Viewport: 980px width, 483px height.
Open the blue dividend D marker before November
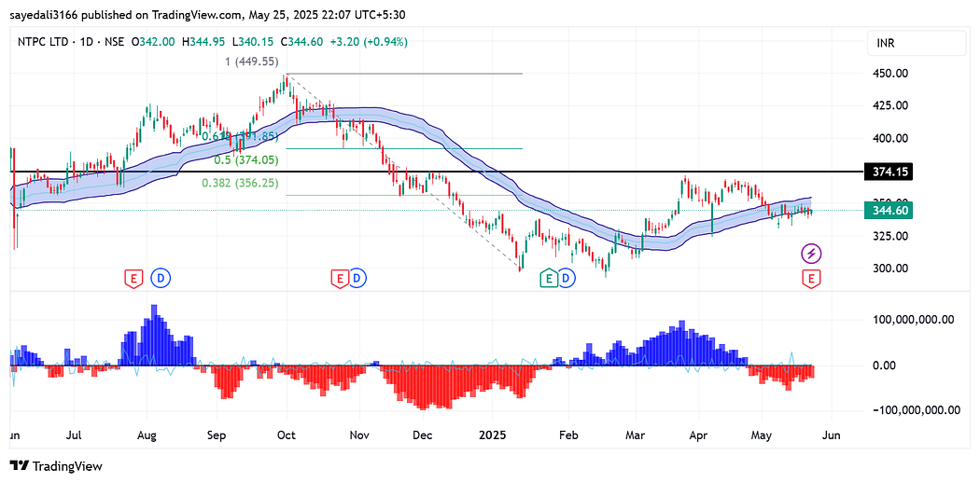pos(357,278)
